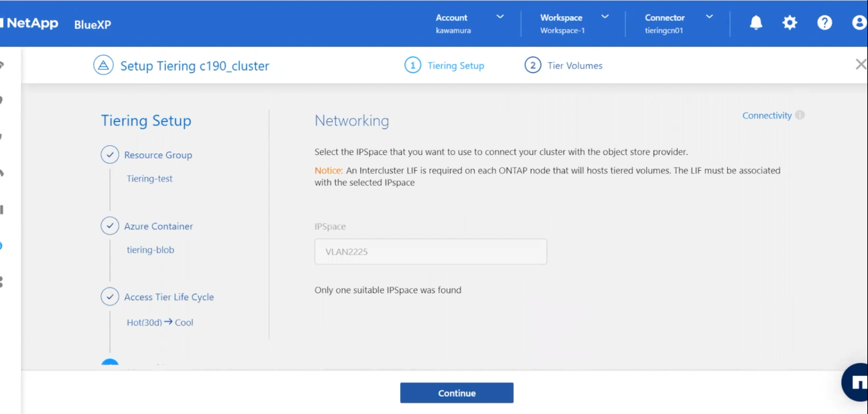
Task: Open the user profile icon
Action: pyautogui.click(x=859, y=23)
